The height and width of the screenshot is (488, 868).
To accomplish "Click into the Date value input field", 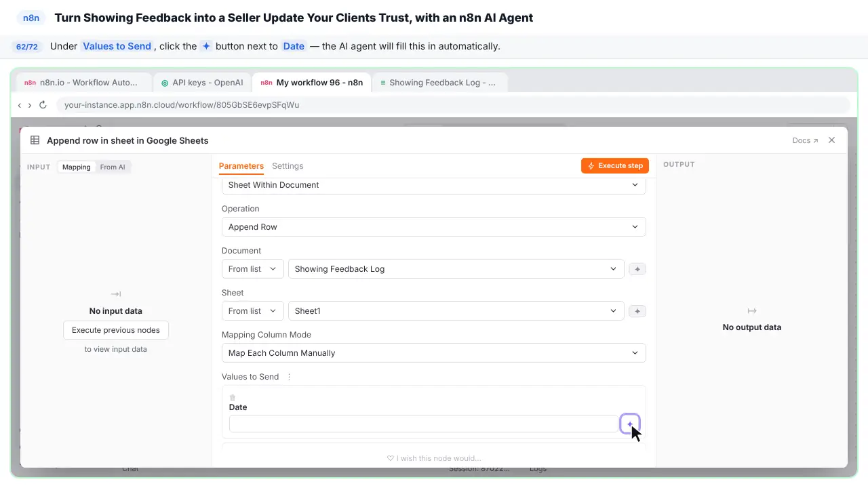I will coord(422,424).
